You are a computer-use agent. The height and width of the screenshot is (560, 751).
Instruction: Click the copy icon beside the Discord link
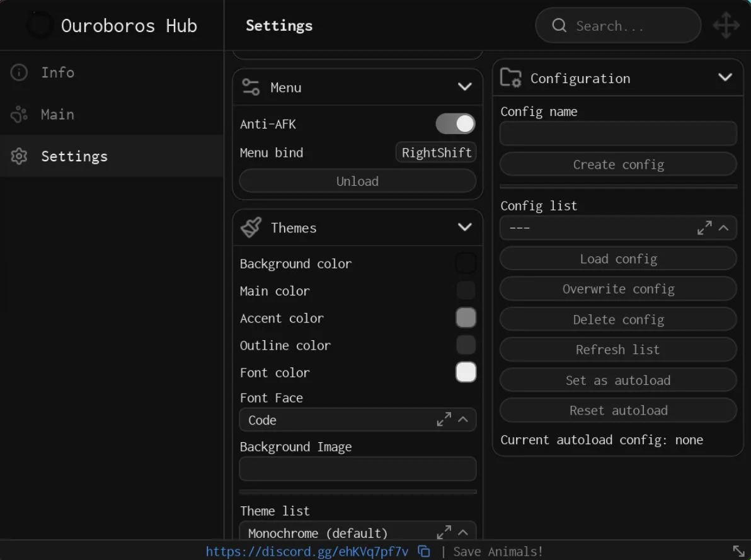(424, 551)
